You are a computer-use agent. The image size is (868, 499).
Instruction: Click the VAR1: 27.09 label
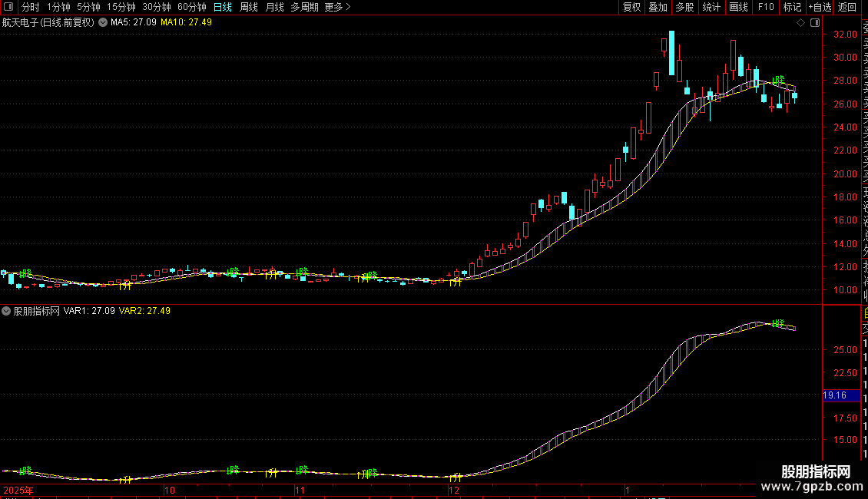[x=89, y=311]
